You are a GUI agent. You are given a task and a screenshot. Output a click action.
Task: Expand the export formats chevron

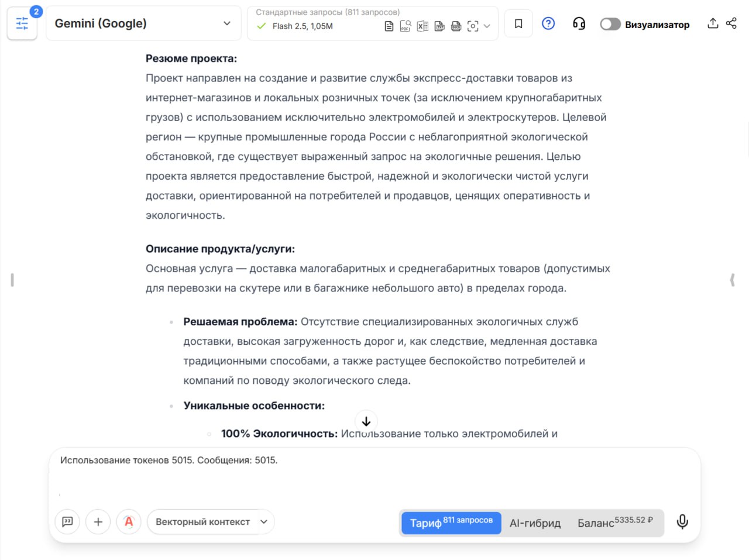tap(486, 26)
